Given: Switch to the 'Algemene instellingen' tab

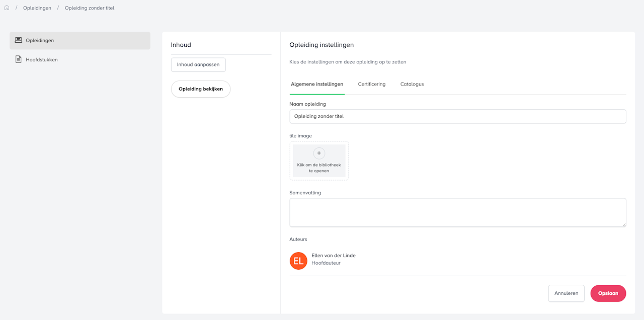Looking at the screenshot, I should click(x=317, y=84).
